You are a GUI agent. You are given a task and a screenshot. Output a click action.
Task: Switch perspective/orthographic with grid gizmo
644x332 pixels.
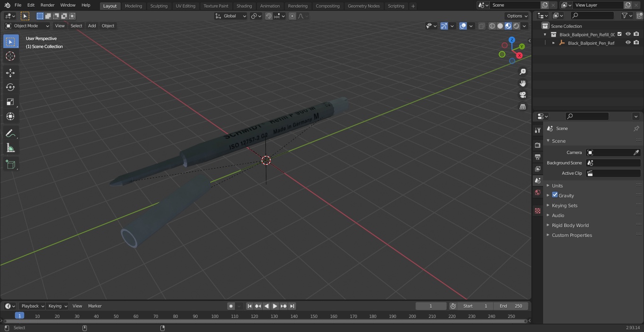tap(522, 107)
